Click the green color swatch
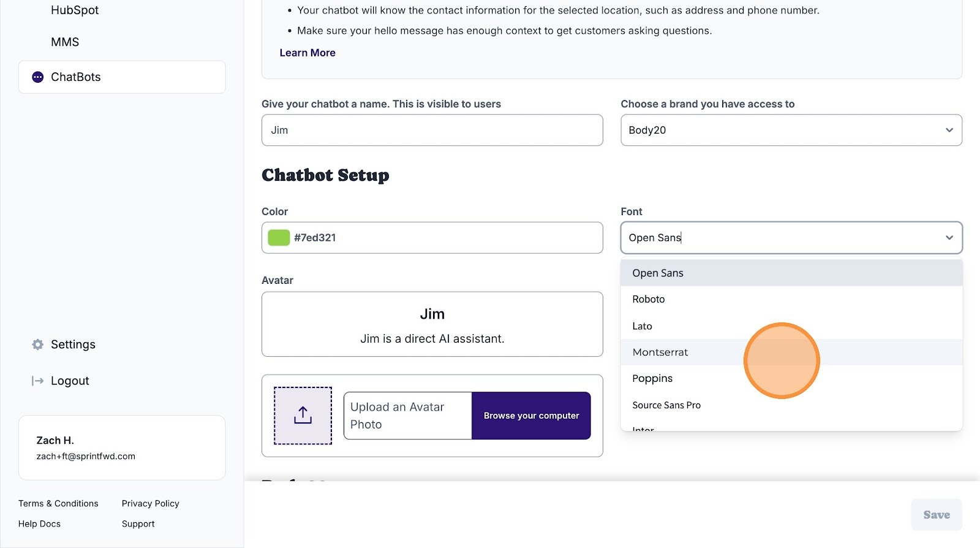 click(x=279, y=238)
